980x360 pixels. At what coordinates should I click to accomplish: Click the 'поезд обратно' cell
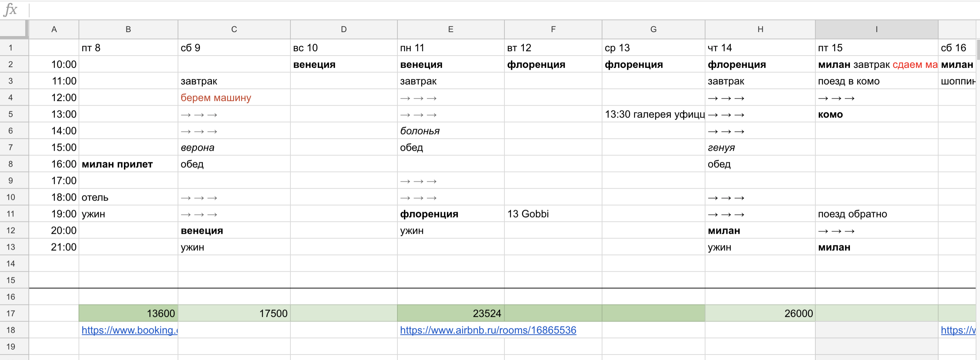click(x=852, y=214)
